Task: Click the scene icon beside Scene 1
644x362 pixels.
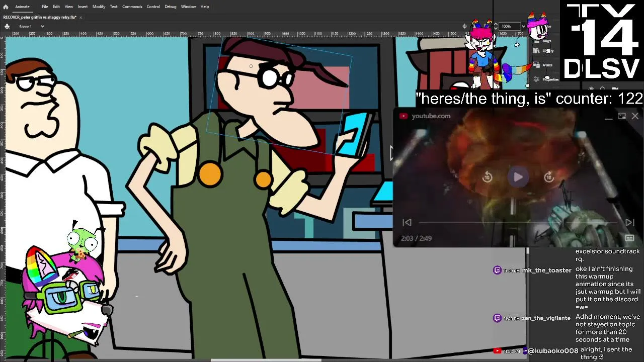Action: click(7, 26)
